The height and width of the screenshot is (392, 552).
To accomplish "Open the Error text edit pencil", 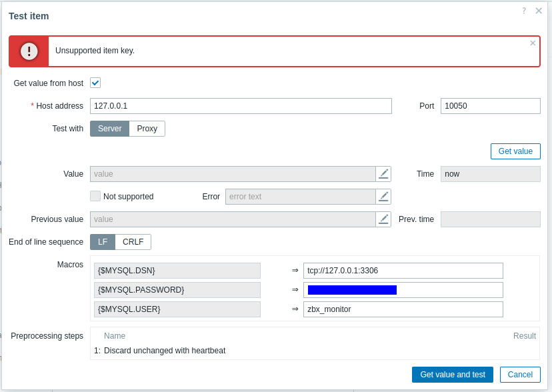I will pyautogui.click(x=383, y=197).
